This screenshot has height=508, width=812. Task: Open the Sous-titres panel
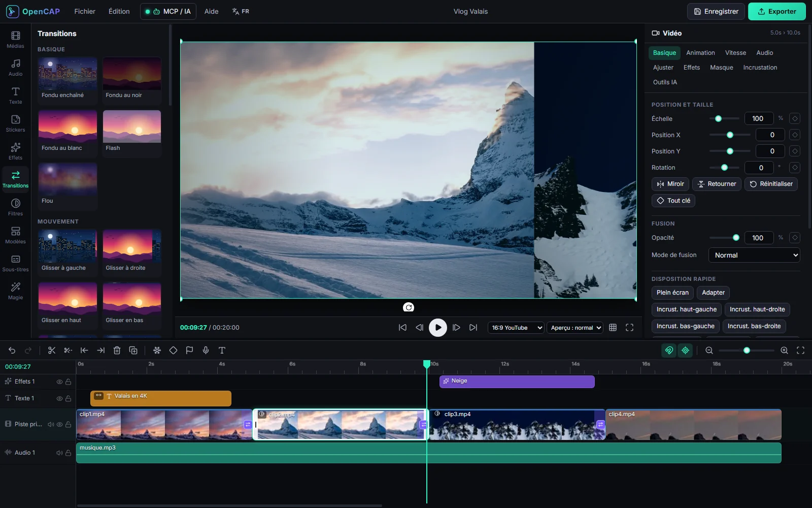tap(15, 263)
